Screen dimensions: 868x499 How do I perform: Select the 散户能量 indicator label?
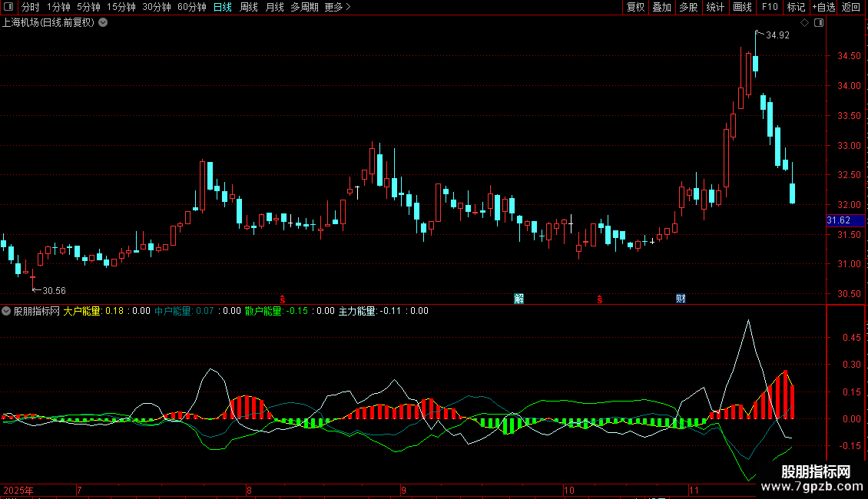[263, 311]
